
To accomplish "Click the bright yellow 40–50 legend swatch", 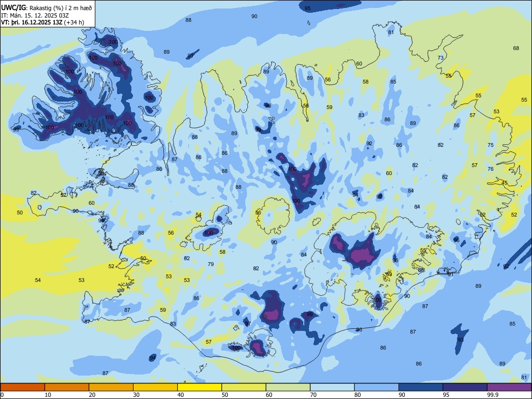I will 199,387.
